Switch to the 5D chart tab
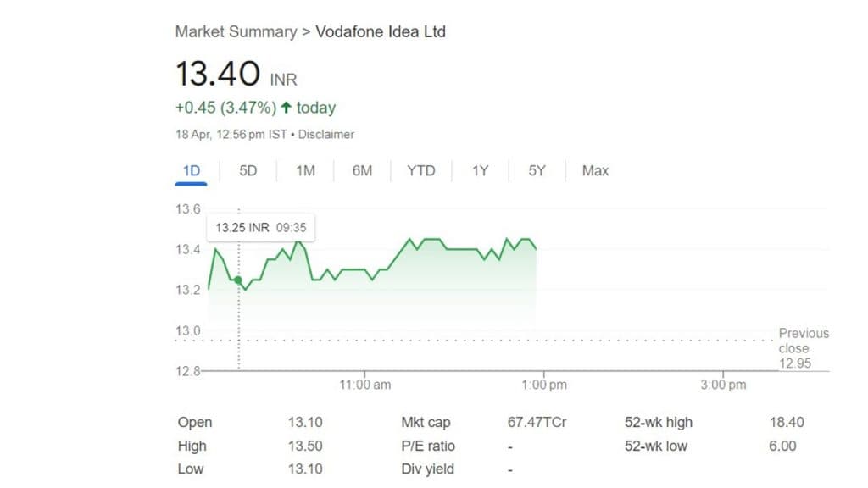The height and width of the screenshot is (488, 868). pyautogui.click(x=248, y=170)
